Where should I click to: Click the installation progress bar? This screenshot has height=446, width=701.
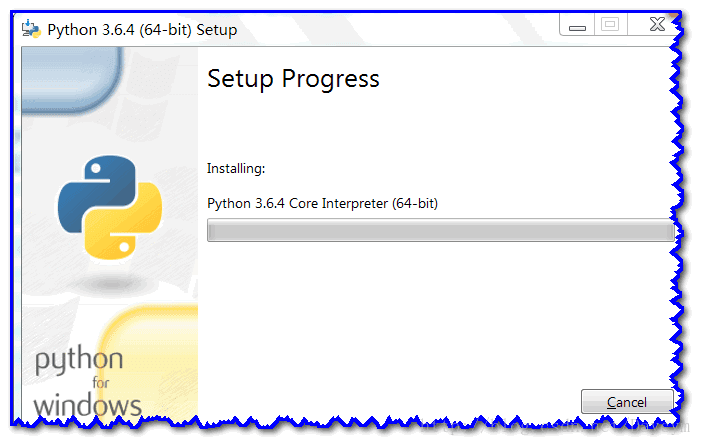coord(440,232)
